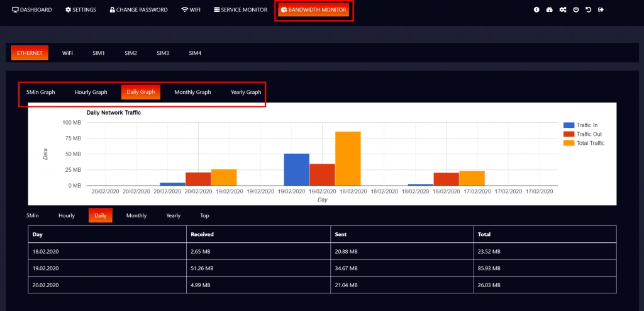This screenshot has width=644, height=311.
Task: Select the Hourly table tab
Action: pos(67,215)
